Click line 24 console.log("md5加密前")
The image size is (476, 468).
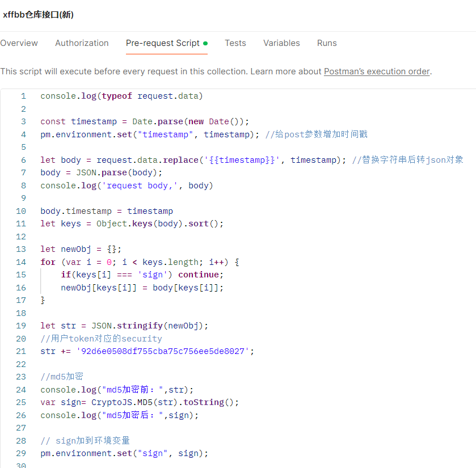(x=117, y=389)
